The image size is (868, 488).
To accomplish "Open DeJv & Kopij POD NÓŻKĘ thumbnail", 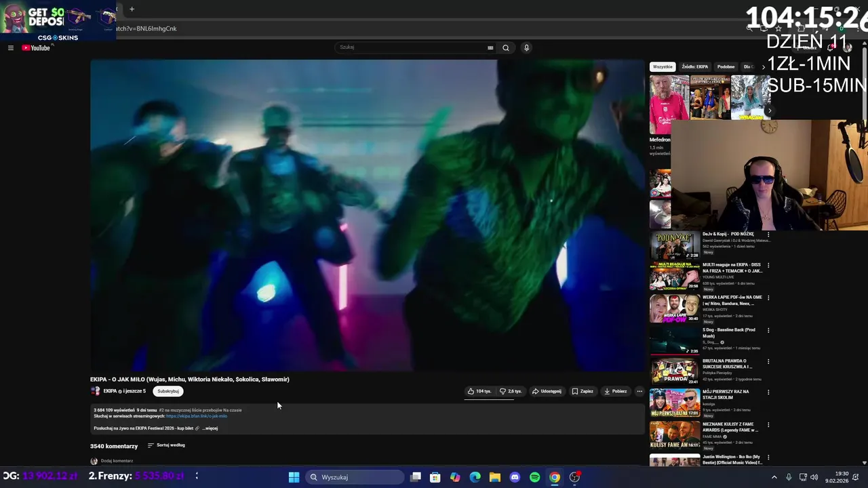I will [675, 245].
